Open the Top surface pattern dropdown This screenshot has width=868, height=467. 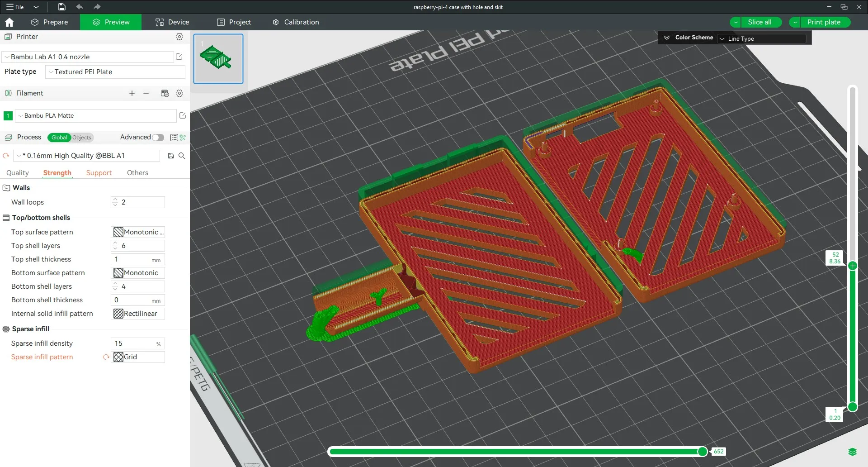(138, 232)
